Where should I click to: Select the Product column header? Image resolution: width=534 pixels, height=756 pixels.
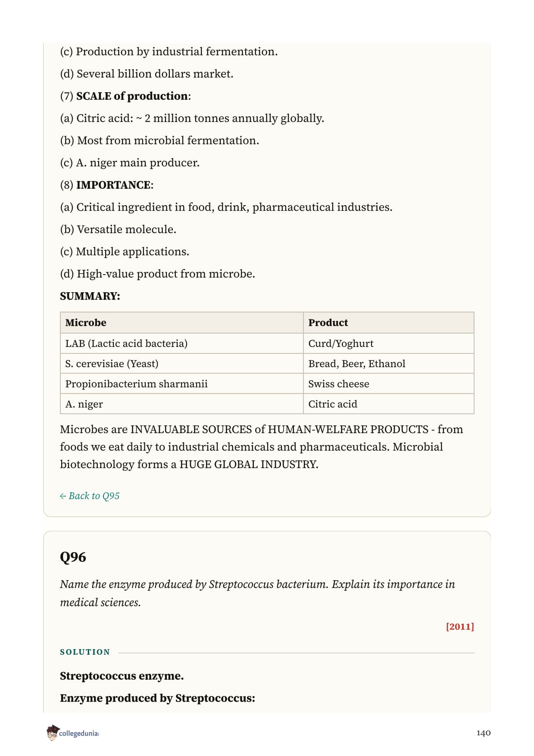pos(389,322)
